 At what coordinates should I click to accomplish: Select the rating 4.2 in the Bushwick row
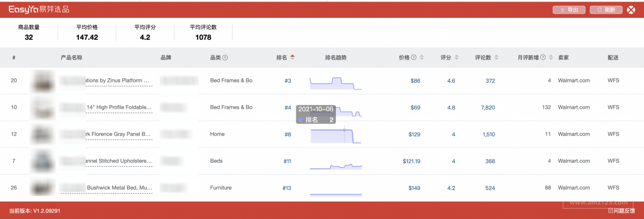pyautogui.click(x=451, y=188)
